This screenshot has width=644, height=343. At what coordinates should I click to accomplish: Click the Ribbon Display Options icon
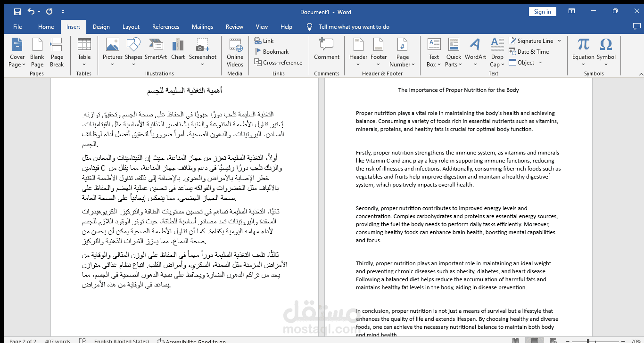[x=571, y=12]
